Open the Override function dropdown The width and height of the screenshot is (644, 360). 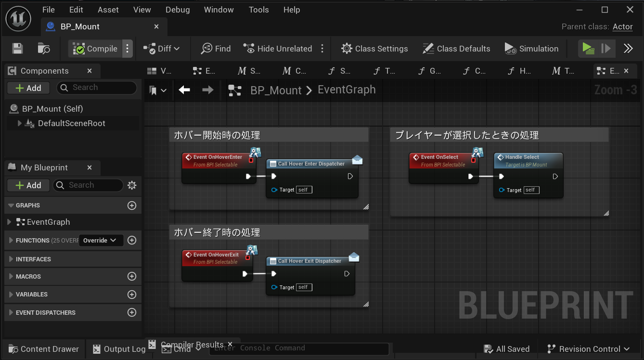tap(101, 240)
